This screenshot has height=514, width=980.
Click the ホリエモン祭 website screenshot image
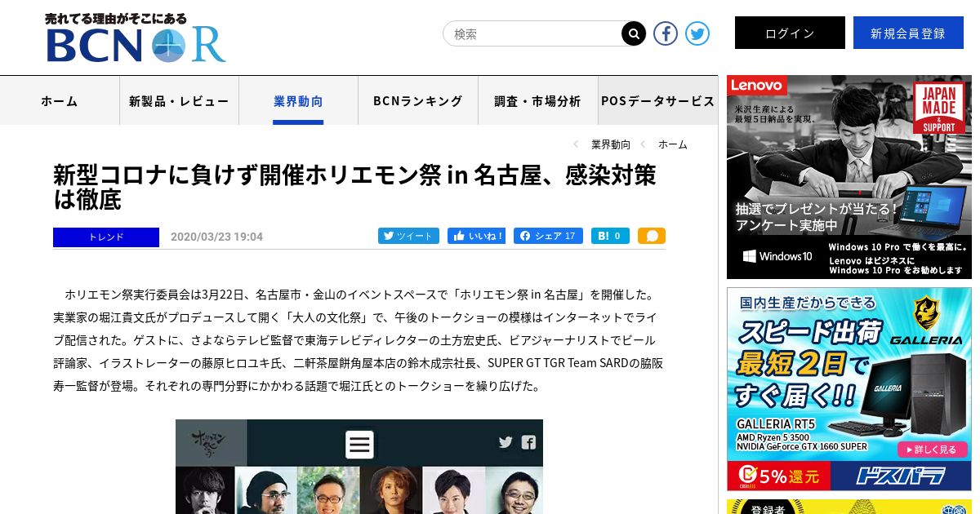[x=359, y=467]
